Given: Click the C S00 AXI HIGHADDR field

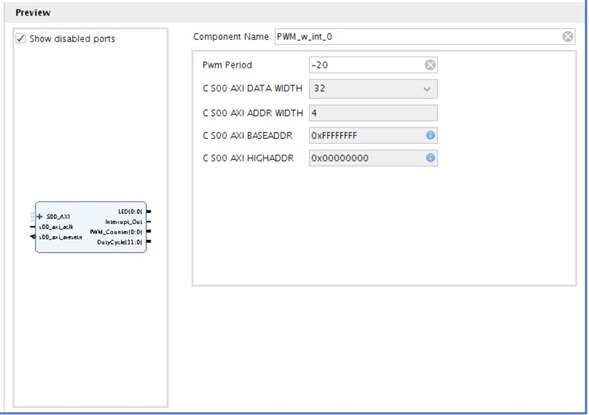Looking at the screenshot, I should tap(373, 158).
